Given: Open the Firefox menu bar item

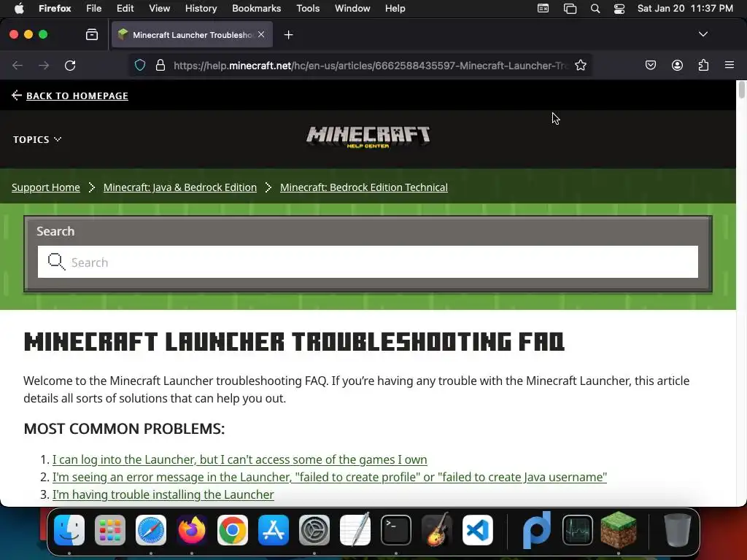Looking at the screenshot, I should [55, 9].
